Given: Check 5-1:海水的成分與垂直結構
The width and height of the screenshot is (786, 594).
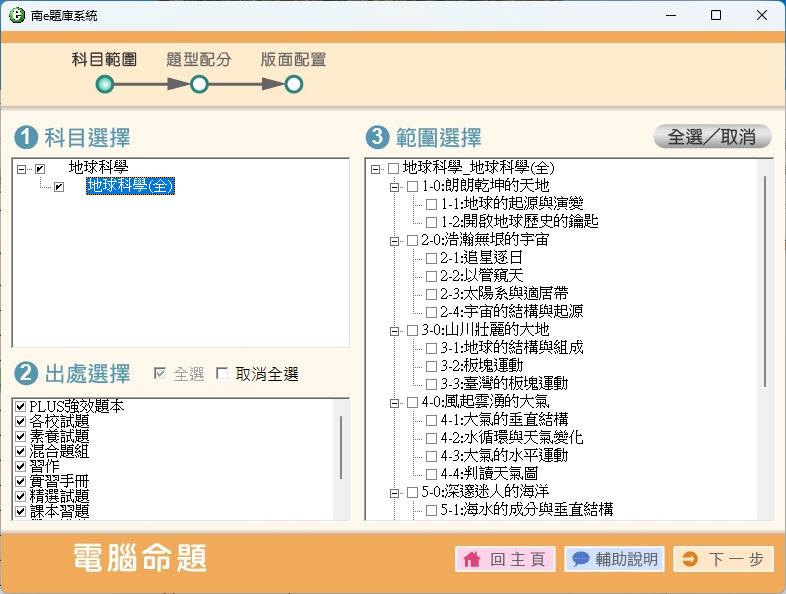Looking at the screenshot, I should [x=431, y=510].
